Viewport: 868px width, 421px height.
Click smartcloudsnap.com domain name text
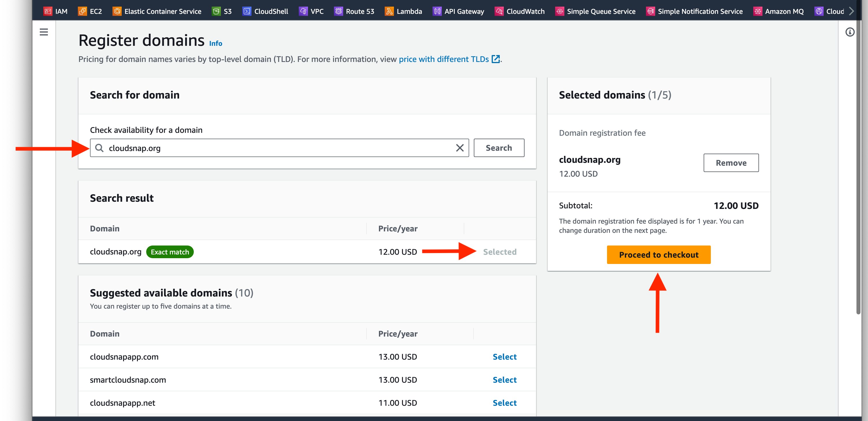tap(128, 380)
